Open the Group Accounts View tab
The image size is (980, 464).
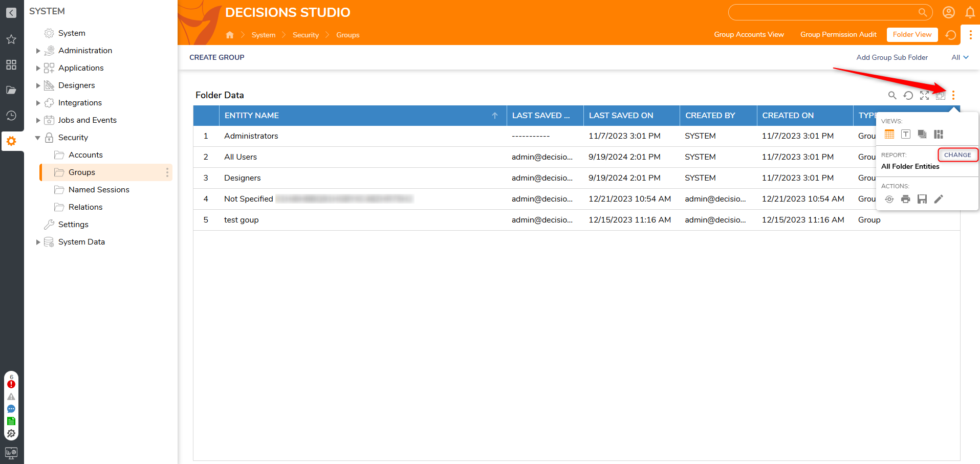[749, 34]
